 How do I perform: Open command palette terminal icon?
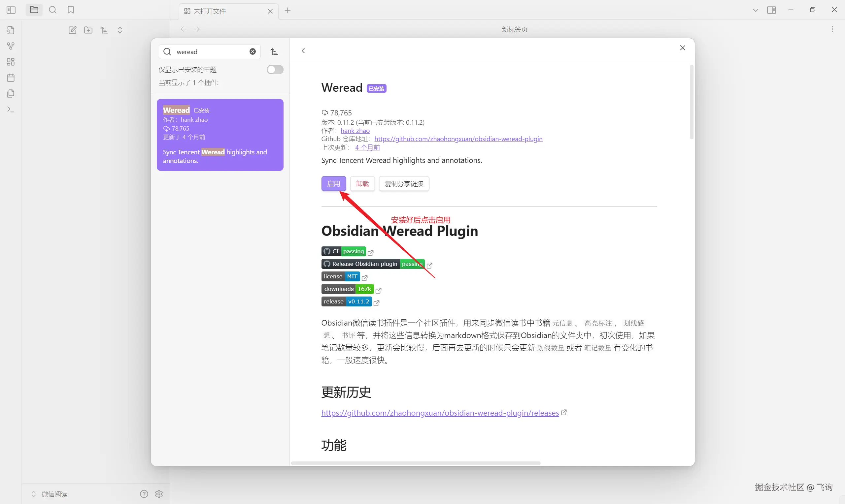pyautogui.click(x=11, y=110)
